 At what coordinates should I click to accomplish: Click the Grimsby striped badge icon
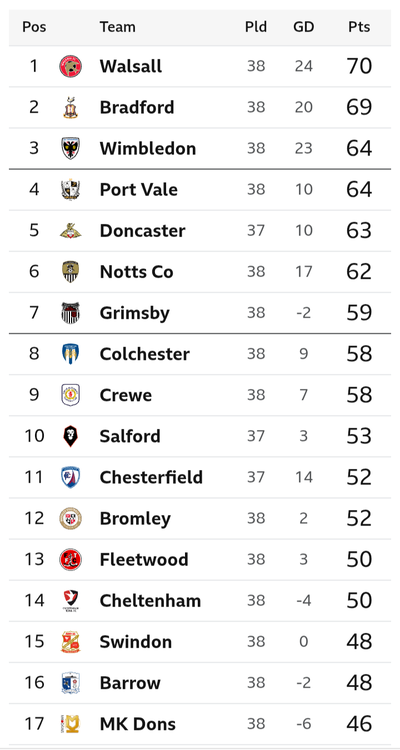point(70,313)
